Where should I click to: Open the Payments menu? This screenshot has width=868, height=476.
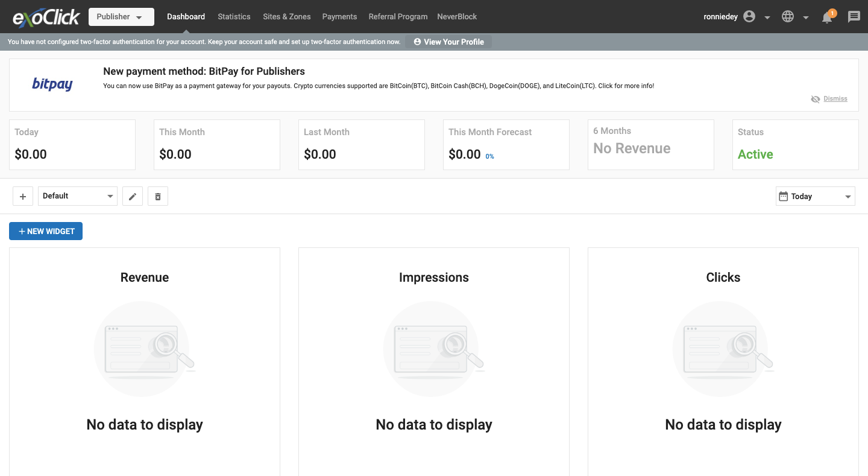(x=339, y=17)
